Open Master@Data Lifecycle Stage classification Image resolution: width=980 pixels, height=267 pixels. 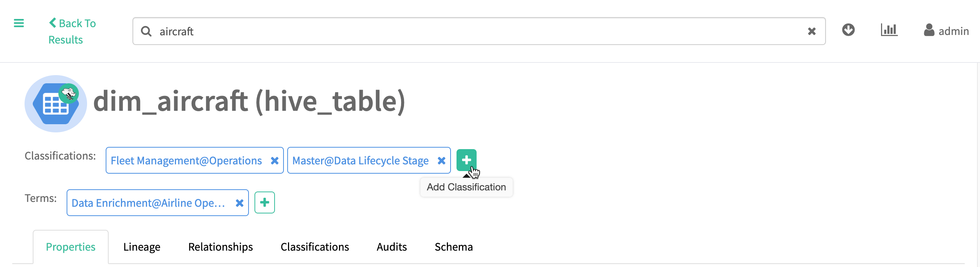click(x=360, y=161)
